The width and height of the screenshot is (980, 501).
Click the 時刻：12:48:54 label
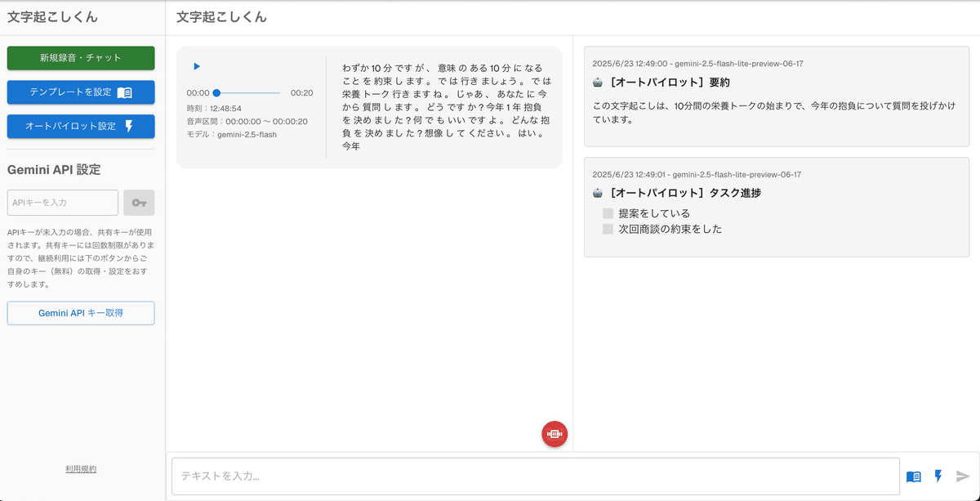[x=214, y=108]
